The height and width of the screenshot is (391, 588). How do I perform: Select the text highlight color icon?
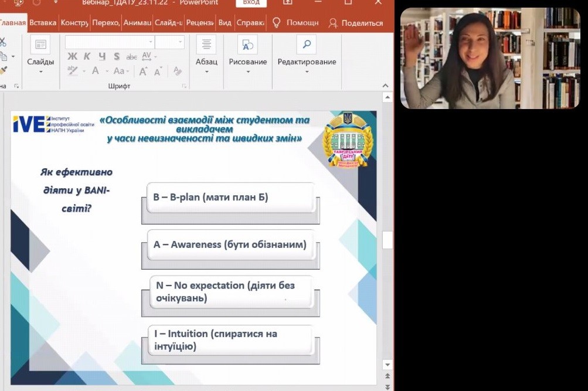tap(73, 70)
